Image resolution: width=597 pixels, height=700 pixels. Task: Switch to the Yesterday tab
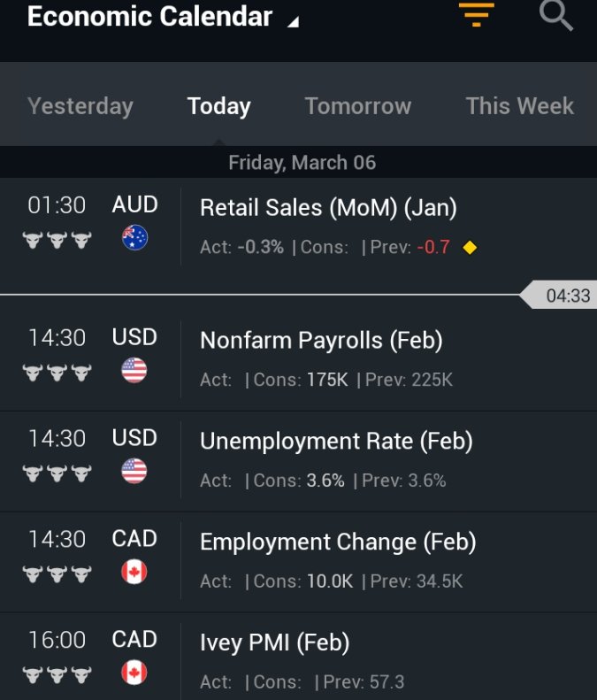pyautogui.click(x=80, y=106)
